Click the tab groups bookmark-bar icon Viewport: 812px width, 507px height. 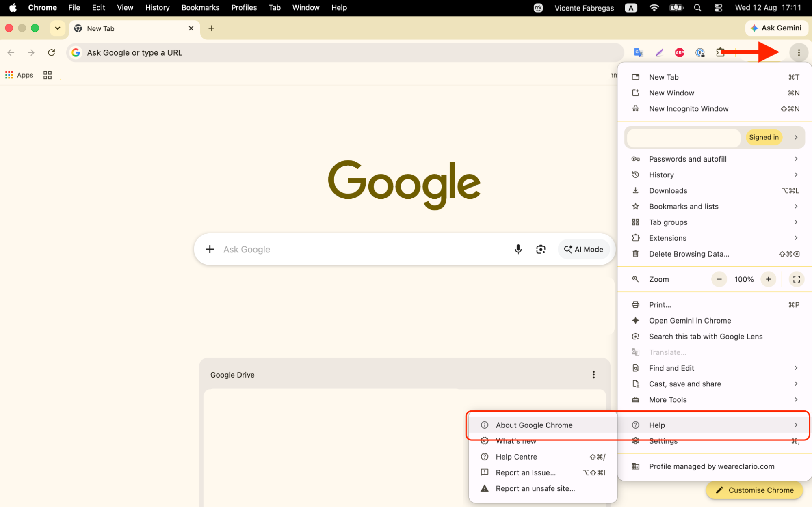48,75
